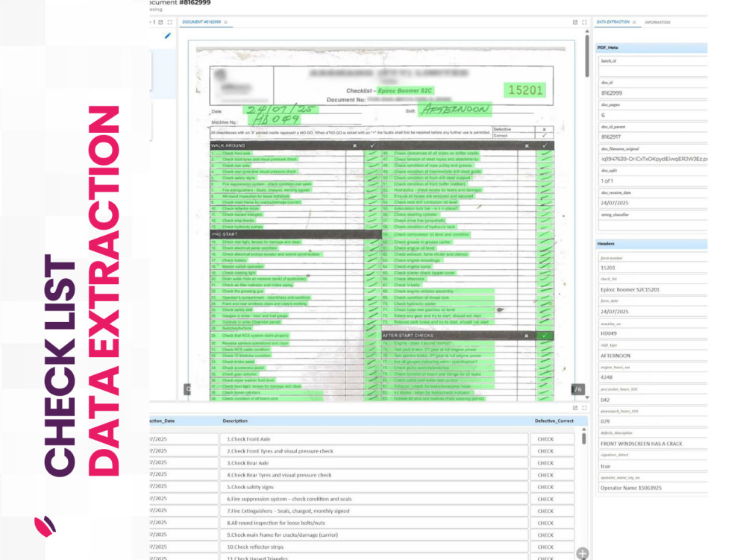746x560 pixels.
Task: Click the empty string_classifier field
Action: click(x=653, y=225)
